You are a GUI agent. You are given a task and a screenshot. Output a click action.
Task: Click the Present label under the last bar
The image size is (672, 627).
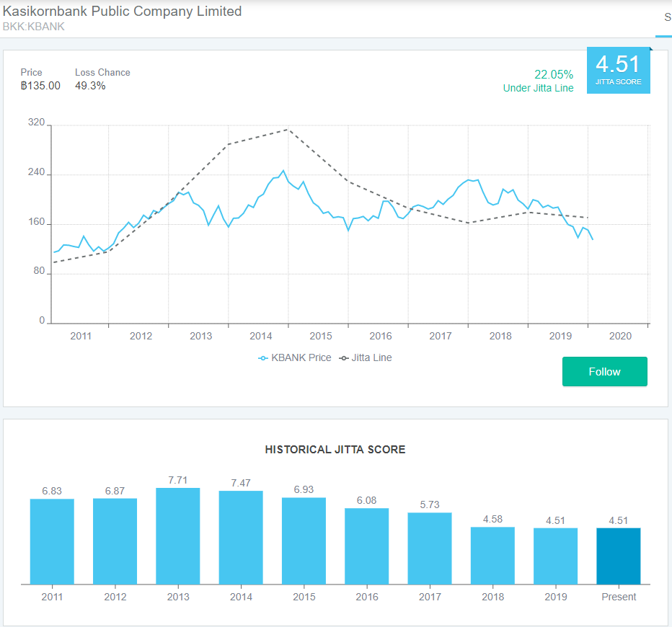tap(619, 597)
